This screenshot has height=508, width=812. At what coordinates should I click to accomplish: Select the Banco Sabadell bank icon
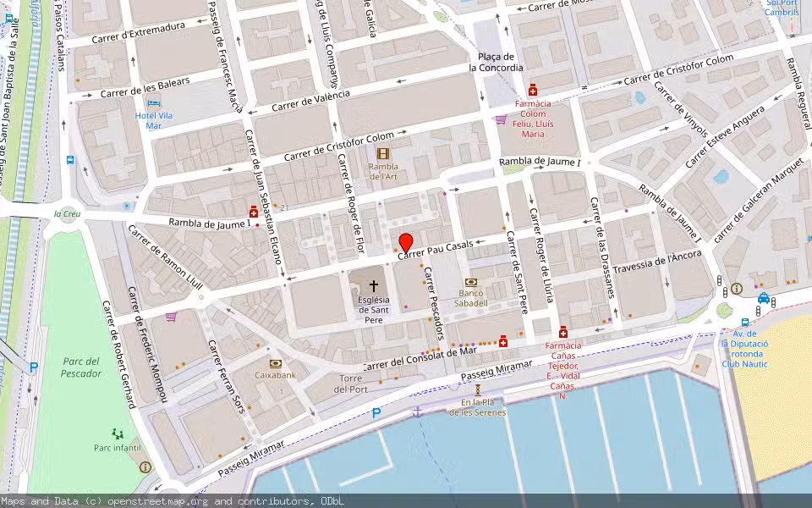(x=471, y=283)
